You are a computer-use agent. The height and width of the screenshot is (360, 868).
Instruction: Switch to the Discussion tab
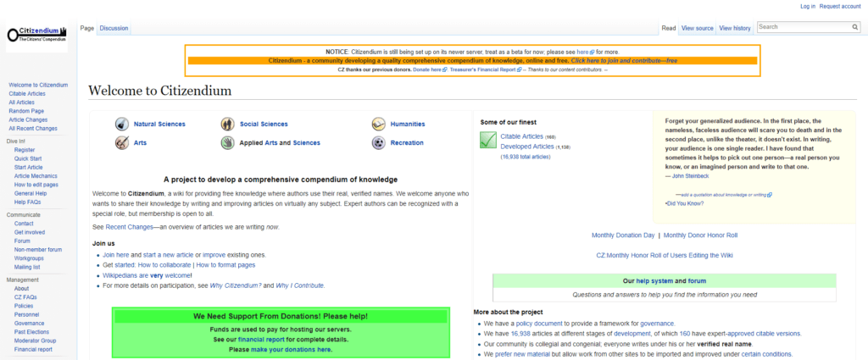point(114,28)
